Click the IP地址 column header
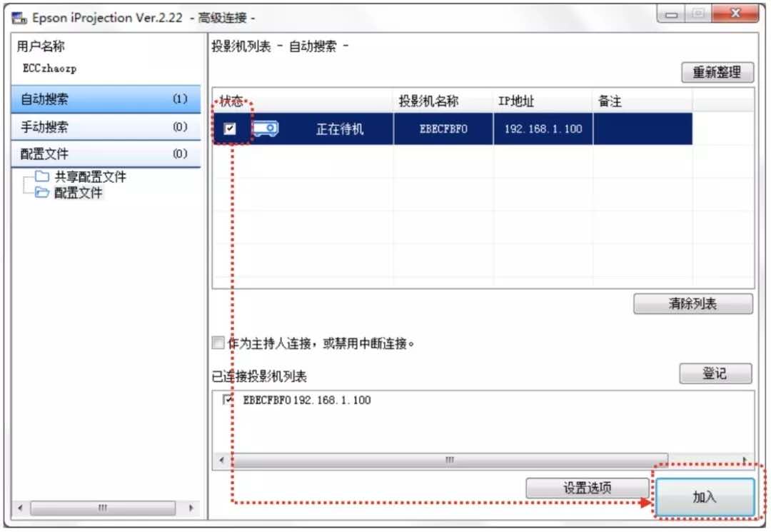This screenshot has height=532, width=771. [516, 101]
